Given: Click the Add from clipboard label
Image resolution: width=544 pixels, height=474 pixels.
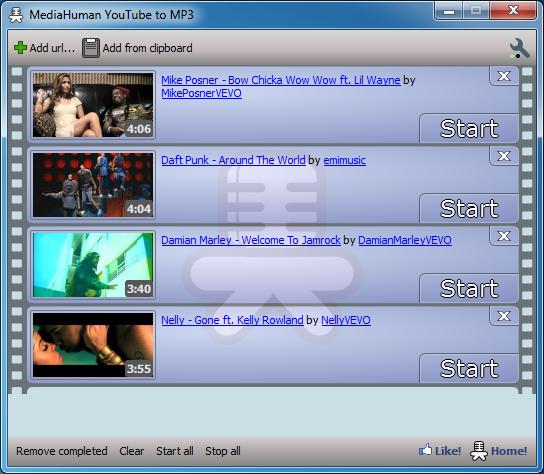Looking at the screenshot, I should pyautogui.click(x=147, y=48).
